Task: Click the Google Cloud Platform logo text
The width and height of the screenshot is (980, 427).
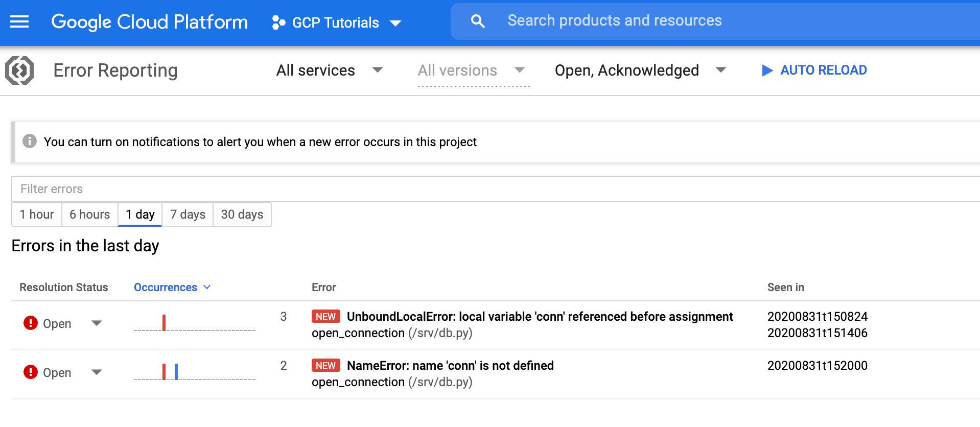Action: (x=150, y=22)
